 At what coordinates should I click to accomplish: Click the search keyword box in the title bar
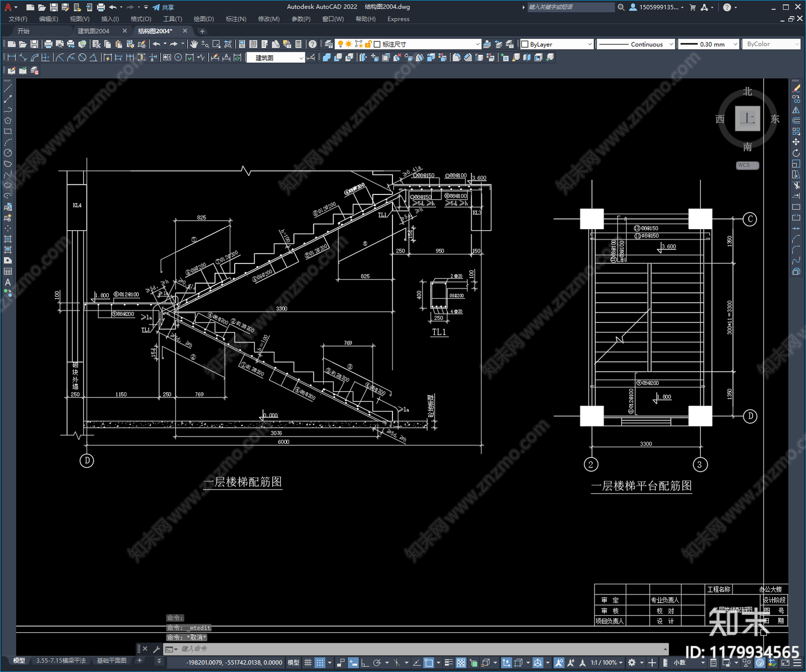tap(571, 7)
